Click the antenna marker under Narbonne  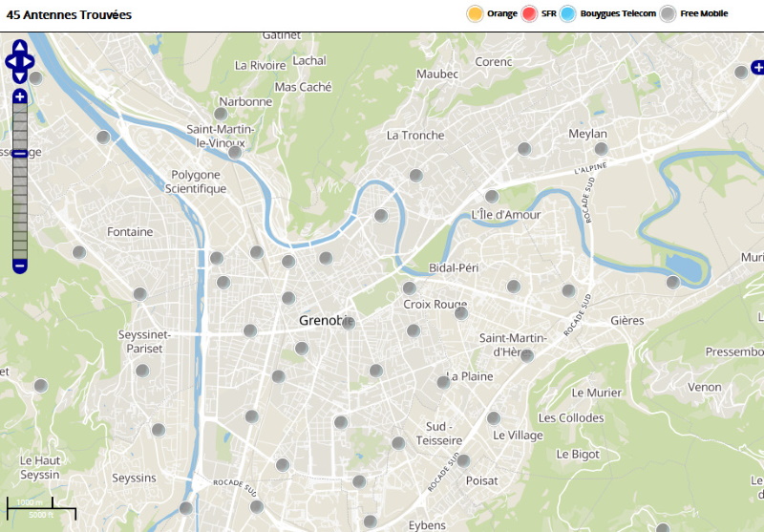point(221,114)
